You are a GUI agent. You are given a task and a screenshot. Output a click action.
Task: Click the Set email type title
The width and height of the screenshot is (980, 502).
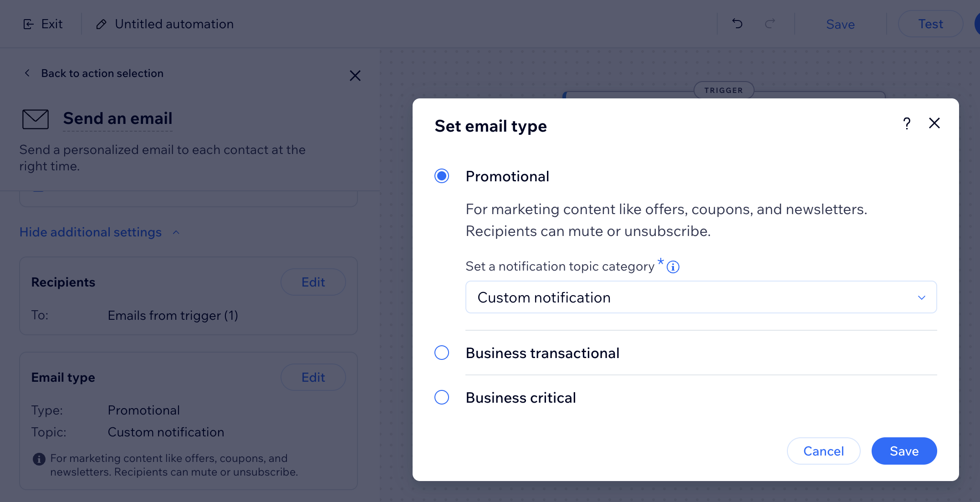click(x=490, y=126)
